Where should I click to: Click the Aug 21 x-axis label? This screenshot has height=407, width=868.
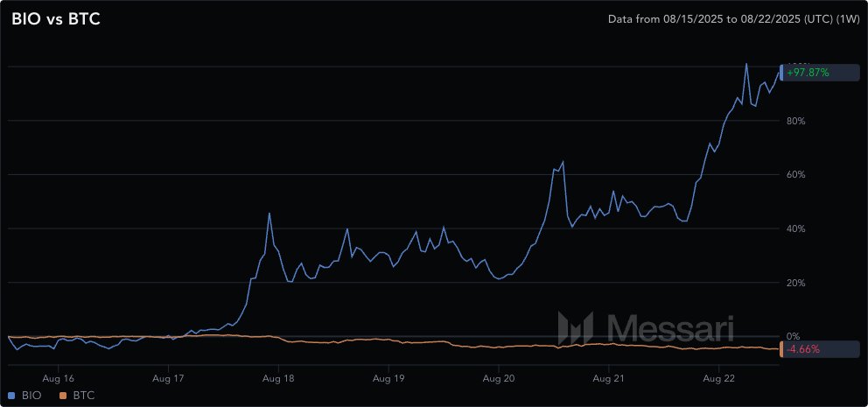(608, 379)
